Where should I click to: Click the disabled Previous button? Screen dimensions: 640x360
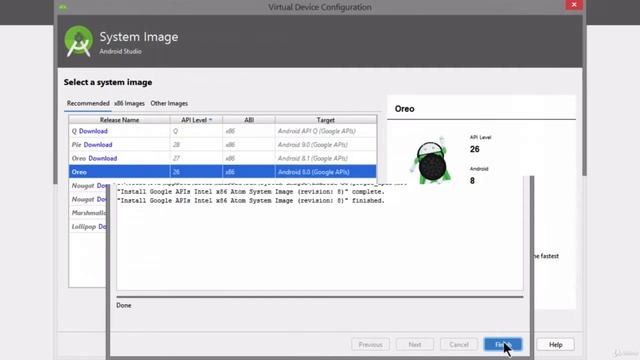click(x=370, y=344)
